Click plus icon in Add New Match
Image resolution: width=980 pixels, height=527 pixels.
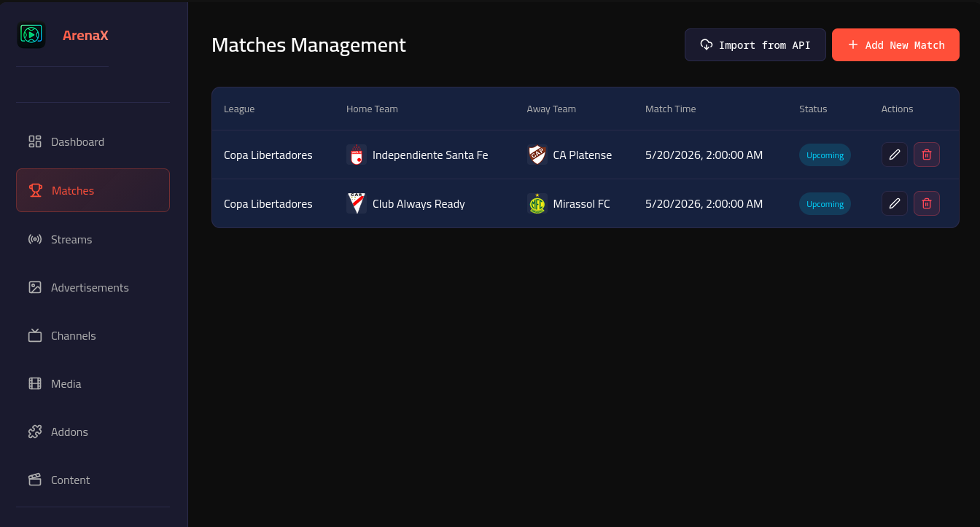click(853, 44)
